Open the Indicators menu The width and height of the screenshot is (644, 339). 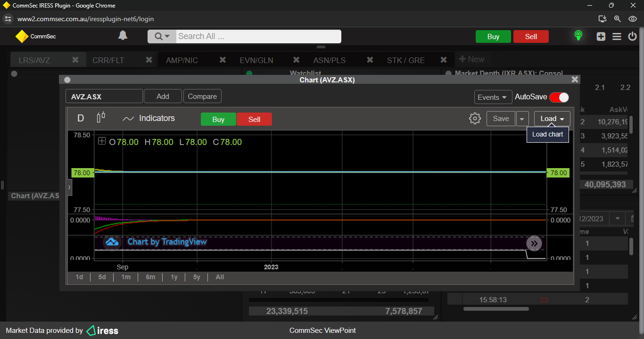[149, 119]
